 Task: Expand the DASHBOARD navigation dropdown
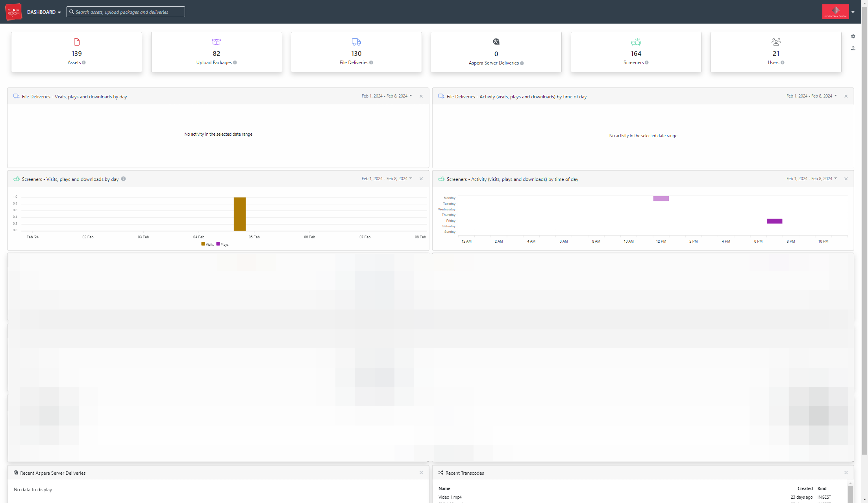[x=44, y=12]
